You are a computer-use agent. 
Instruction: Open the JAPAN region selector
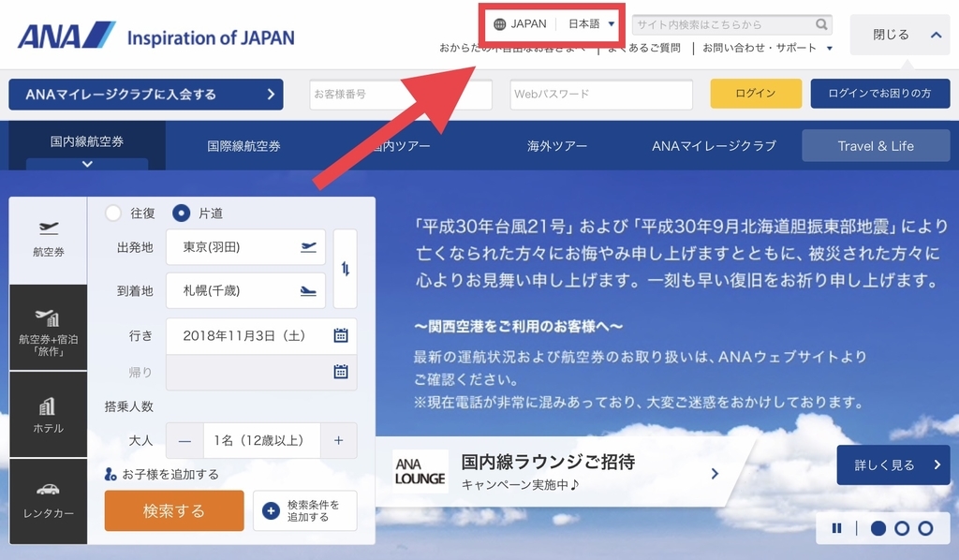[x=521, y=23]
